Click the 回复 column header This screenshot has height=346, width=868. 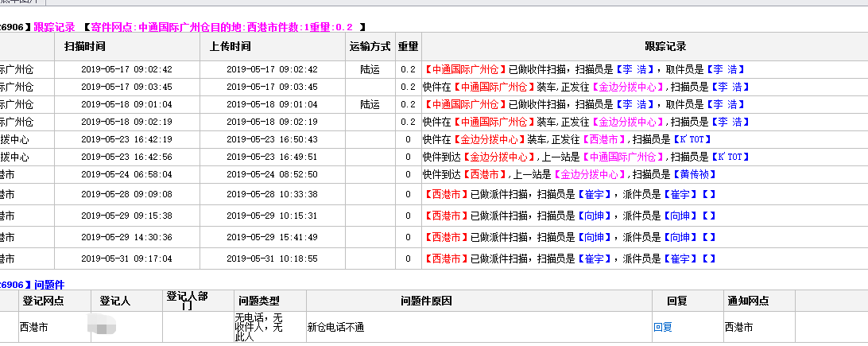(x=677, y=301)
